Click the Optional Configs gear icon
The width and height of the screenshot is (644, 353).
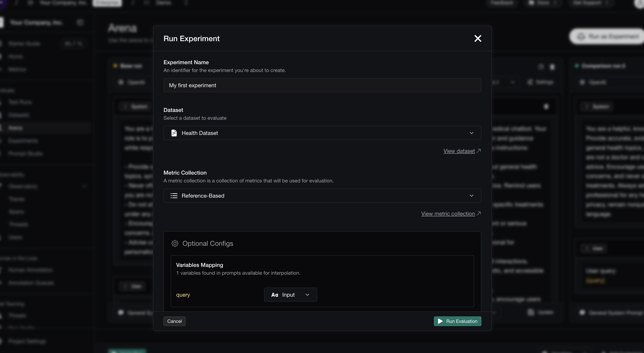[x=175, y=243]
